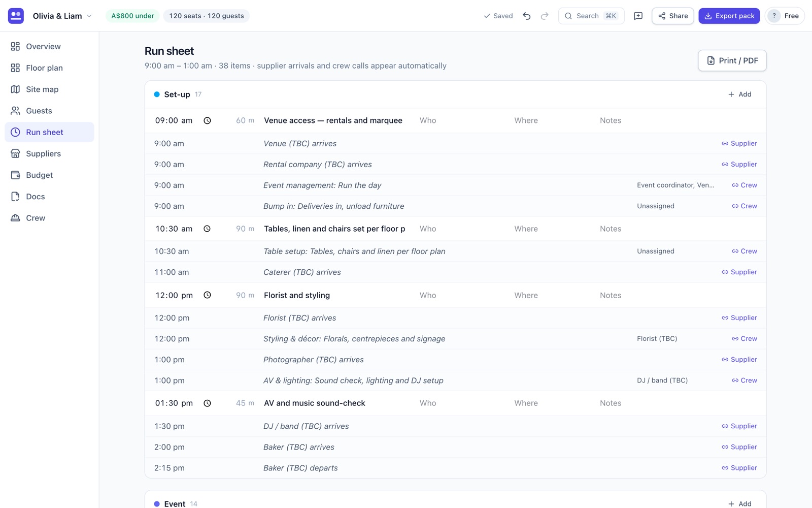Click the undo arrow icon
This screenshot has width=812, height=508.
pyautogui.click(x=527, y=16)
